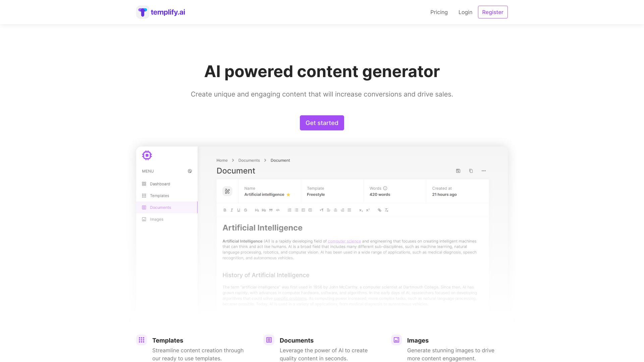Toggle italic formatting in editor toolbar
Screen dimensions: 644x362
tap(232, 210)
